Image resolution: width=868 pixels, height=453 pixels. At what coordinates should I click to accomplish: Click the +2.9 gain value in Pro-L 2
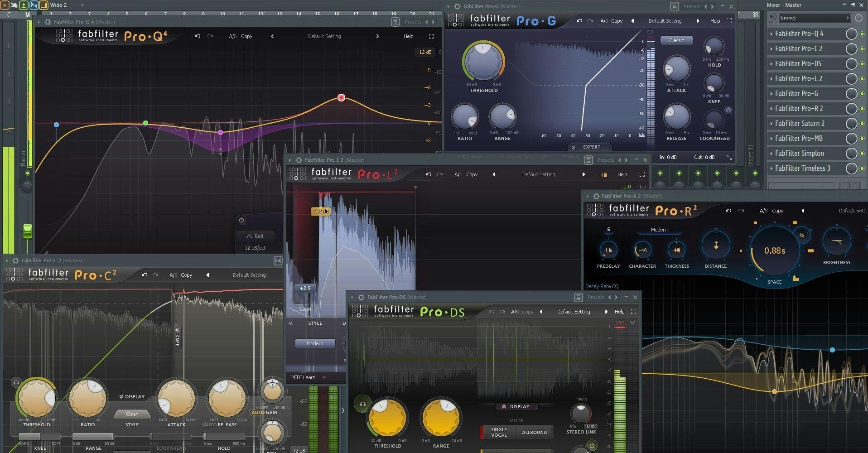[x=305, y=288]
